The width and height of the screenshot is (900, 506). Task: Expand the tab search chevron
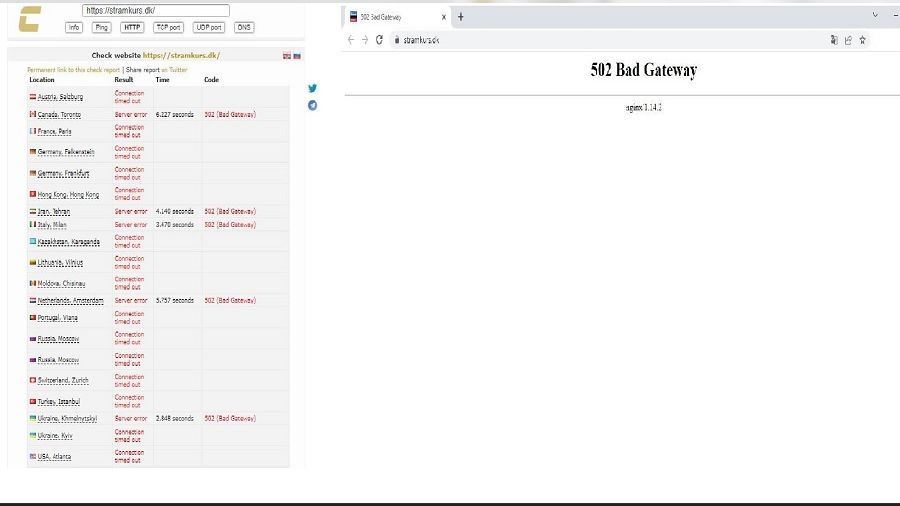pos(876,15)
